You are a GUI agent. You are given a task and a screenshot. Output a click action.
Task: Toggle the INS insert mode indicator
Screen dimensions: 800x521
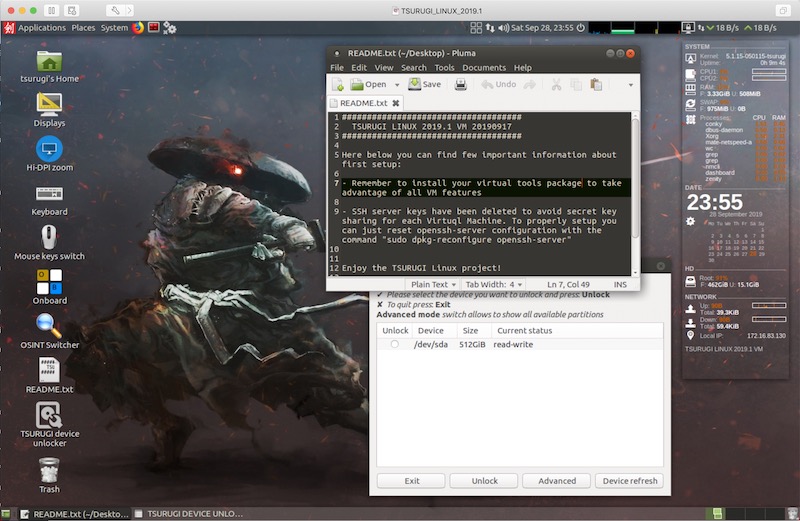620,284
